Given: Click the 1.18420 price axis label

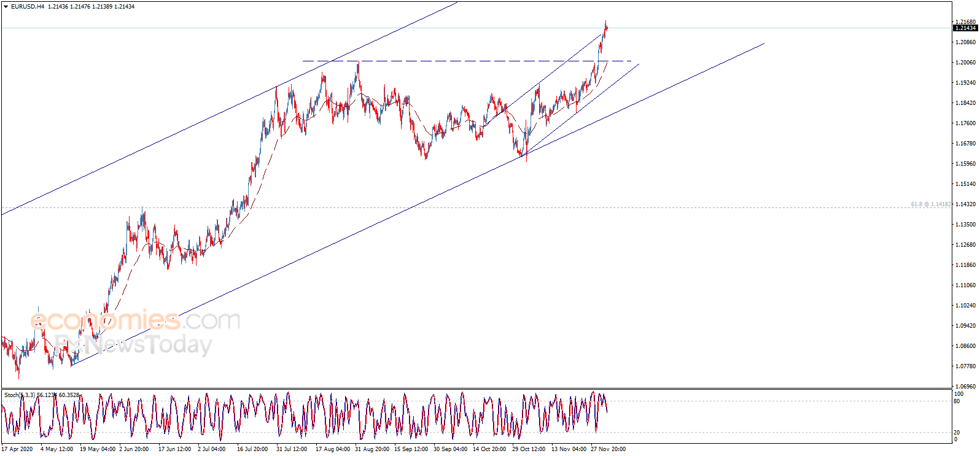Looking at the screenshot, I should pos(965,103).
